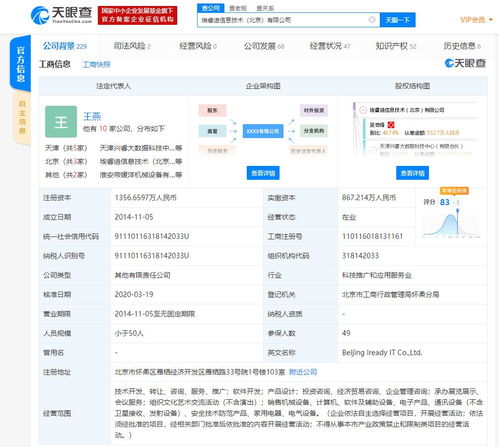The height and width of the screenshot is (447, 499).
Task: Click the score marker on the rating curve
Action: tap(458, 211)
